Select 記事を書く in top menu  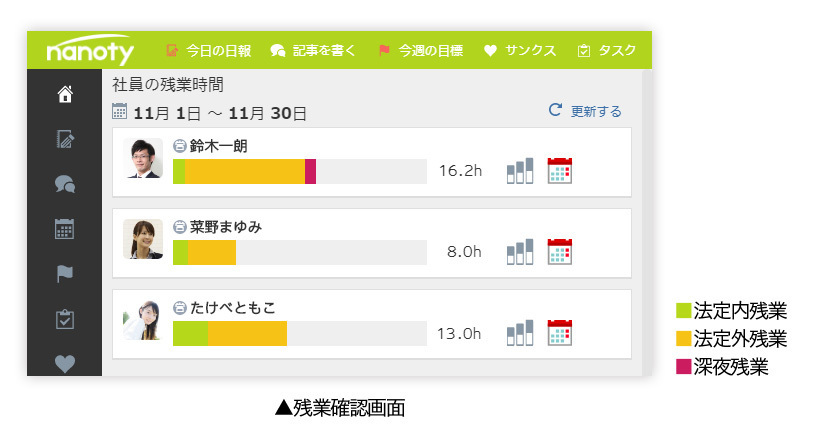(x=313, y=51)
